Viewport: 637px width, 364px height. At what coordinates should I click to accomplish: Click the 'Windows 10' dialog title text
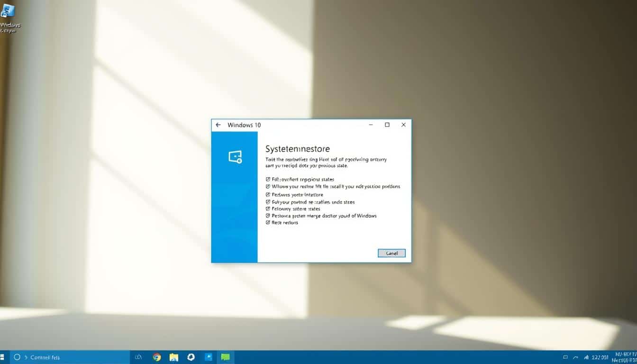tap(244, 125)
